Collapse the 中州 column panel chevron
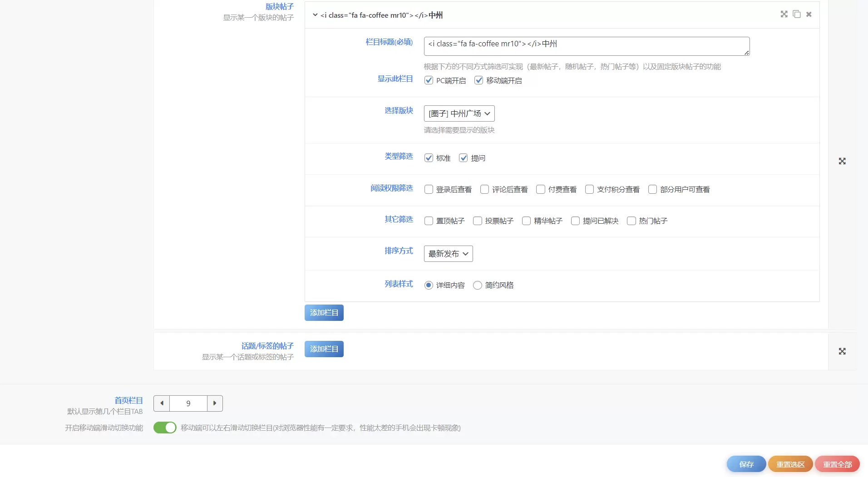Viewport: 868px width, 477px height. click(x=315, y=15)
